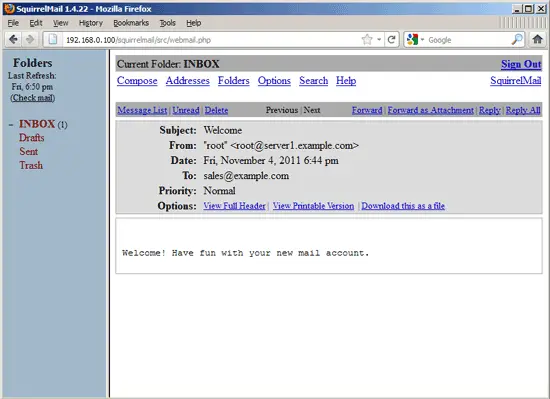Image resolution: width=550 pixels, height=399 pixels.
Task: Delete the current message
Action: [x=216, y=110]
